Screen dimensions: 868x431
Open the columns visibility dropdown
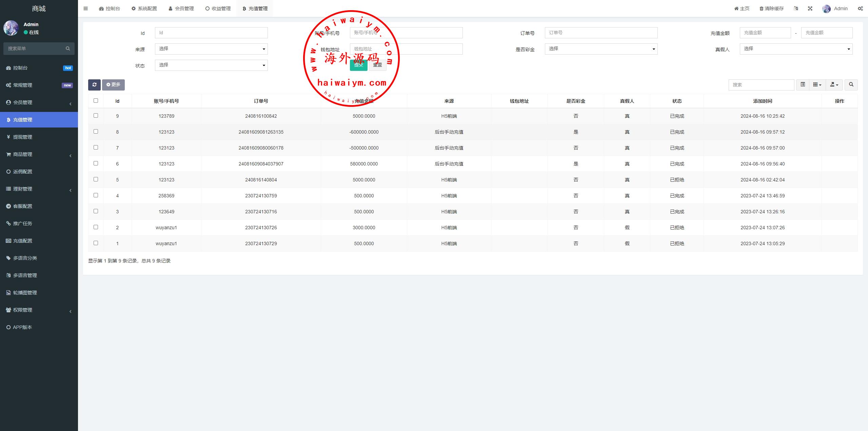[817, 85]
